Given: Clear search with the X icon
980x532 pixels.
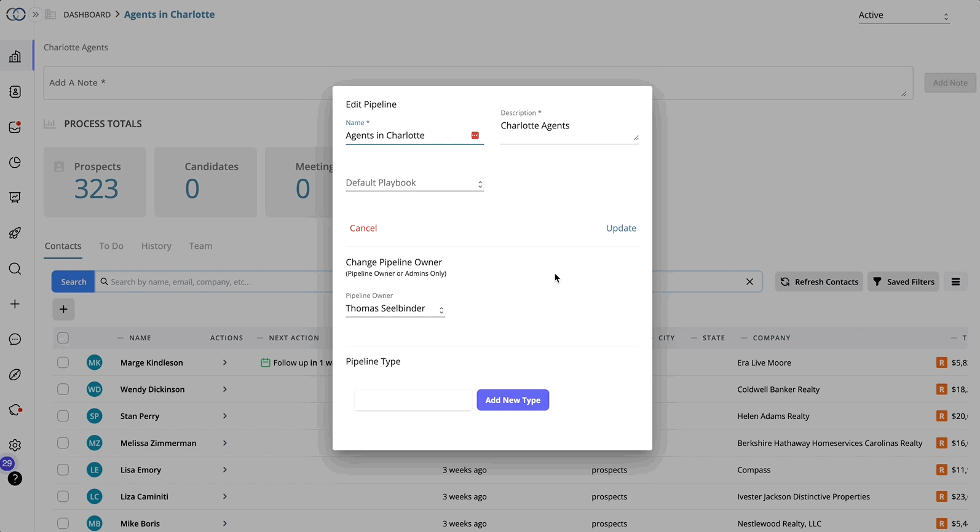Looking at the screenshot, I should (749, 282).
